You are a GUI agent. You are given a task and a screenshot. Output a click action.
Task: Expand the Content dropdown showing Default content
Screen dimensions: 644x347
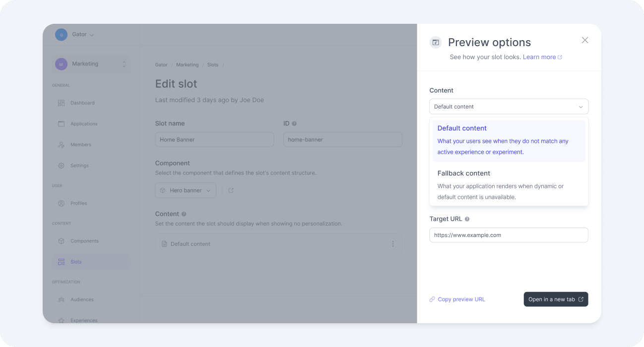pyautogui.click(x=509, y=107)
